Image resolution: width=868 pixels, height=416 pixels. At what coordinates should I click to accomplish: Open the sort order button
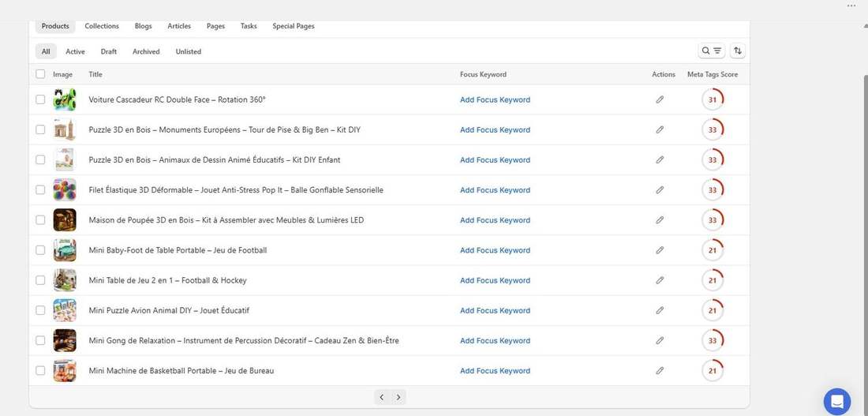pyautogui.click(x=737, y=51)
